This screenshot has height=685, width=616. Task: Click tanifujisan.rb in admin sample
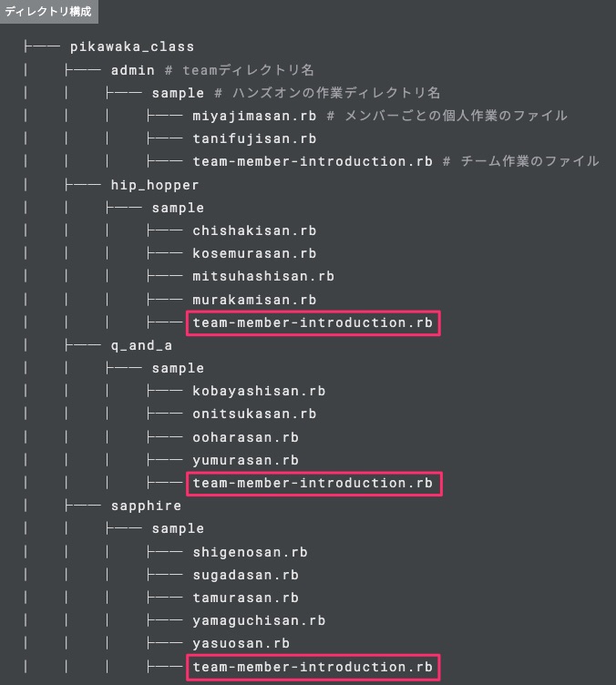[x=254, y=138]
